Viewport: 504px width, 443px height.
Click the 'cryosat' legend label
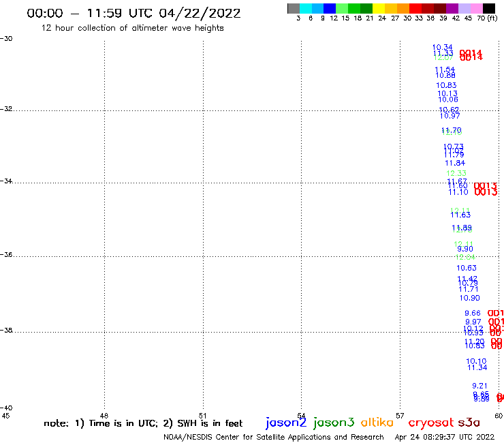coord(430,423)
